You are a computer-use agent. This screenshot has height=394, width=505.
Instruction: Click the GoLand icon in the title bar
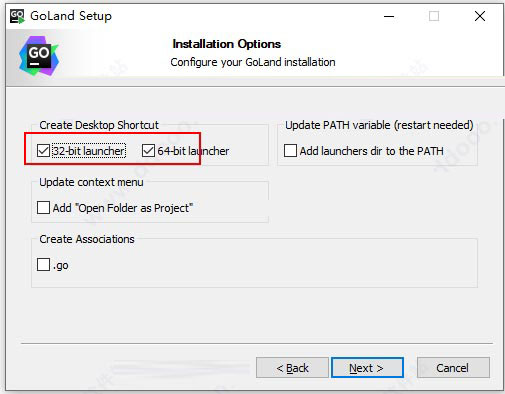[17, 16]
